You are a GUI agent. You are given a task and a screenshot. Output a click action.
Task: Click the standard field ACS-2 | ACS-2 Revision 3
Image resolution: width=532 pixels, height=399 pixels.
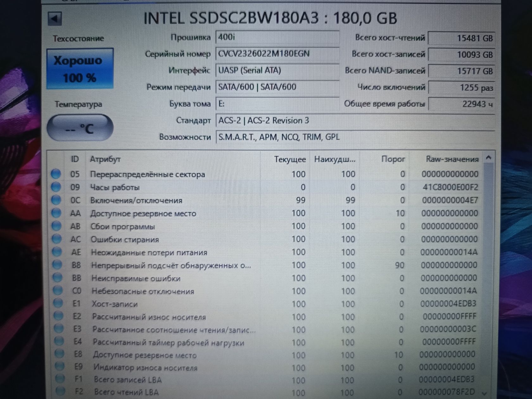point(355,121)
